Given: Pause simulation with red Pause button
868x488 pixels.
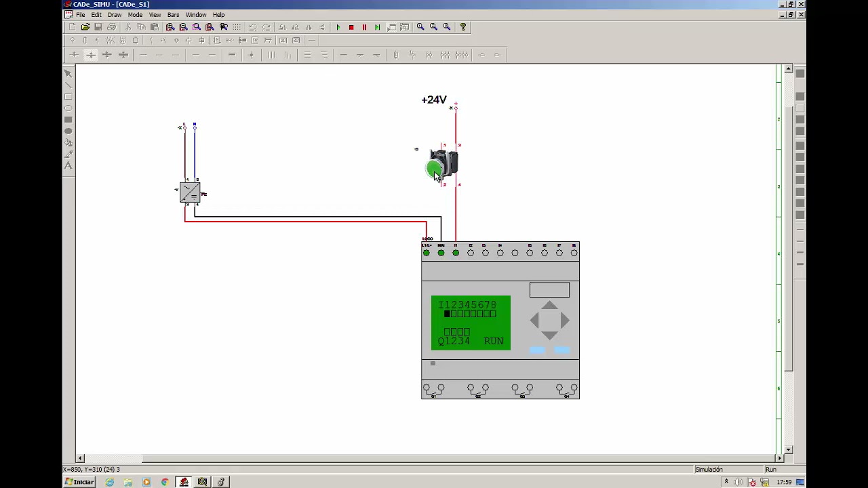Looking at the screenshot, I should coord(364,27).
